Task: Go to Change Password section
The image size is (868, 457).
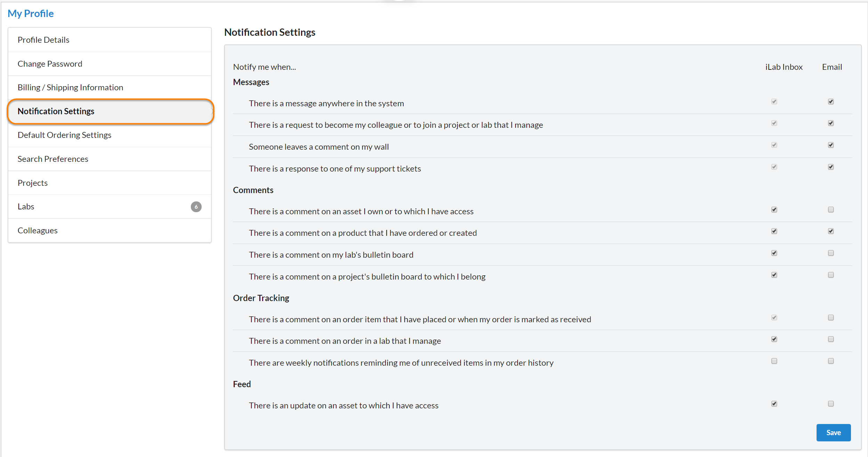Action: 50,64
